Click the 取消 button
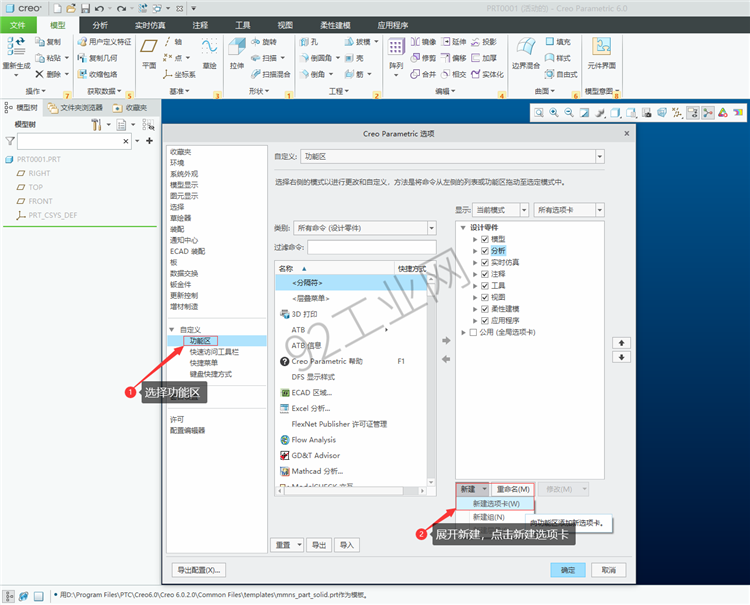Image resolution: width=750 pixels, height=605 pixels. (x=608, y=570)
